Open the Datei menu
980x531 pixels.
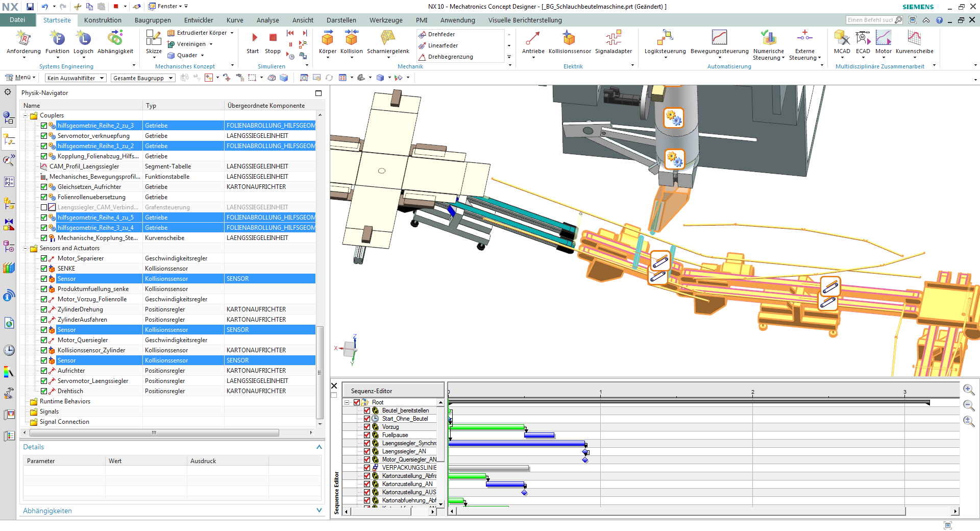(17, 20)
